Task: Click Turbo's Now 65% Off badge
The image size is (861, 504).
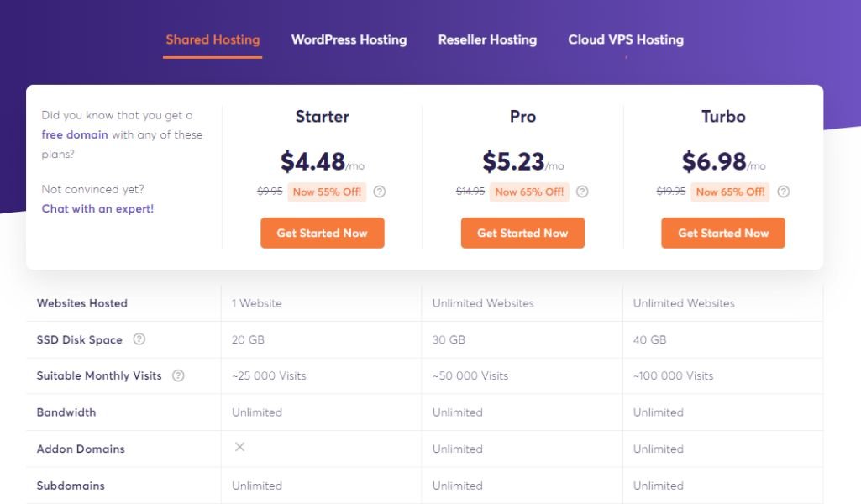Action: [730, 192]
